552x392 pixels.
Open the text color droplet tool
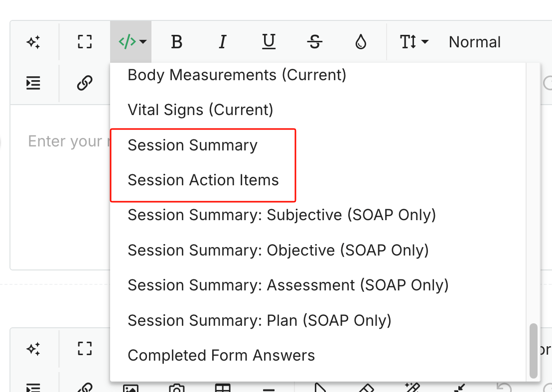click(361, 42)
